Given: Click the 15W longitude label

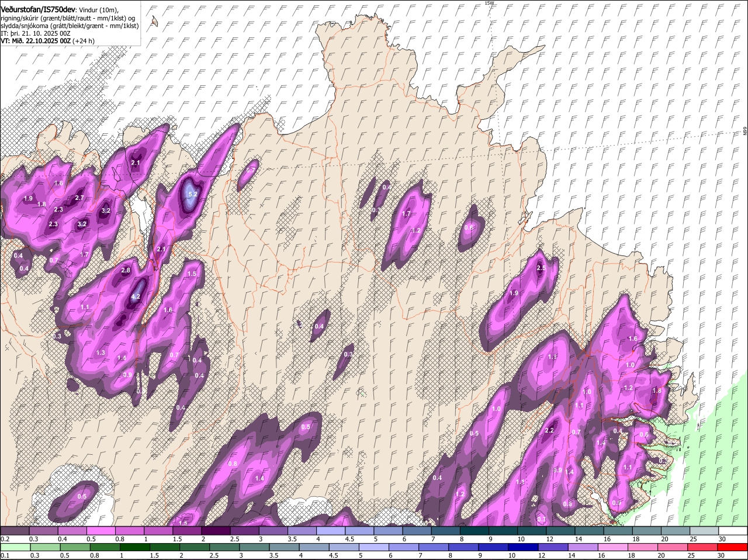Looking at the screenshot, I should 489,4.
